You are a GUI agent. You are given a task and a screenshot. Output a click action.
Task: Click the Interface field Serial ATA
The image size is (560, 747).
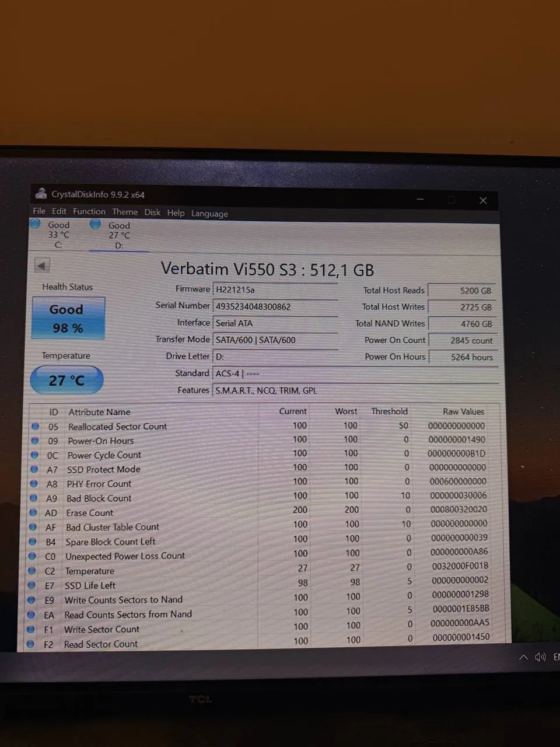pyautogui.click(x=275, y=323)
